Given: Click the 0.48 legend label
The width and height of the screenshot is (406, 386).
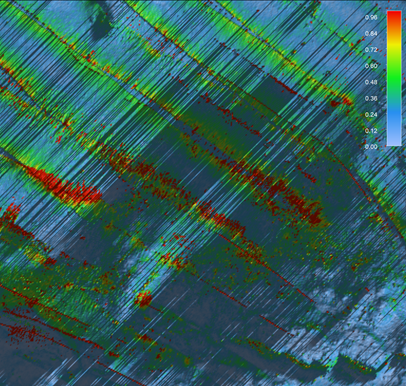Looking at the screenshot, I should (371, 82).
